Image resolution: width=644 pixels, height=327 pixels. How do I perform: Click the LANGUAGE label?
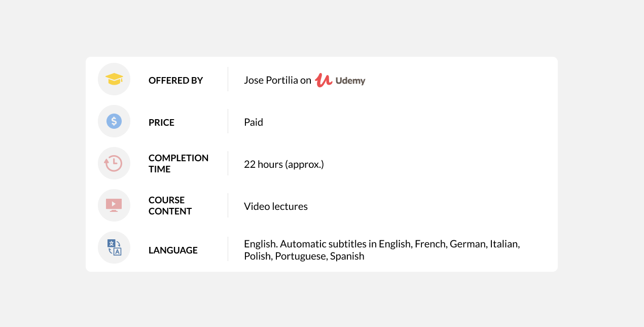tap(173, 250)
